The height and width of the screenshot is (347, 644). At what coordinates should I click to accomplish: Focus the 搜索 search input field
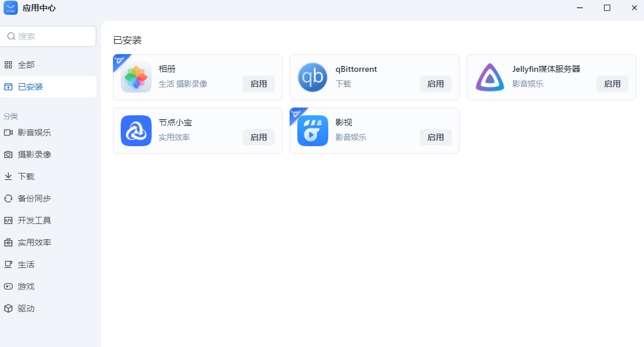coord(48,36)
